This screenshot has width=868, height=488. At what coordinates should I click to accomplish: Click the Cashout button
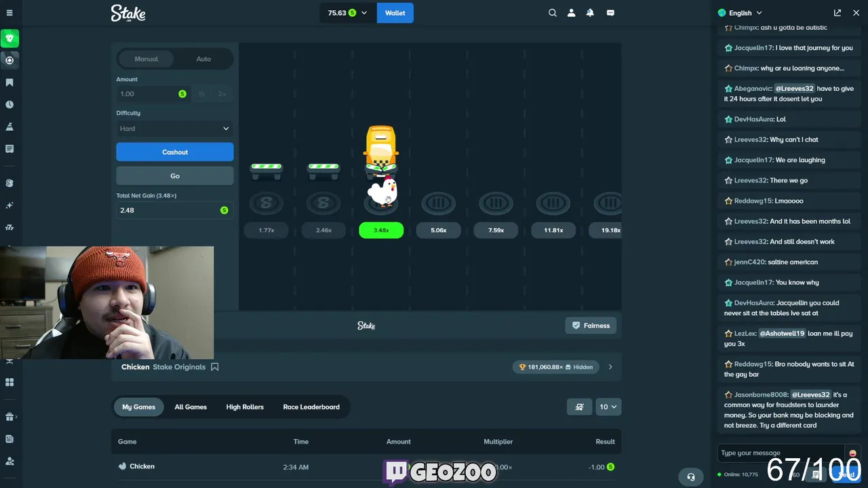coord(175,152)
